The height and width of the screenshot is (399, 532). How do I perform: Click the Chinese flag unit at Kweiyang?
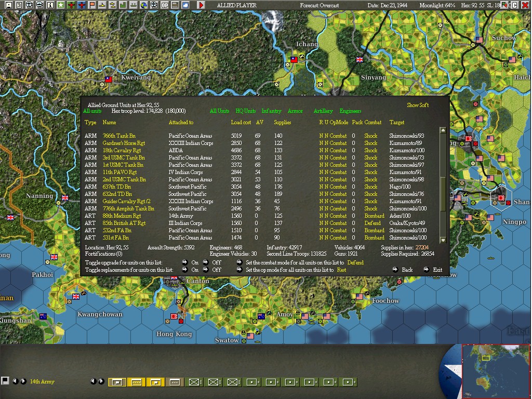(x=108, y=79)
